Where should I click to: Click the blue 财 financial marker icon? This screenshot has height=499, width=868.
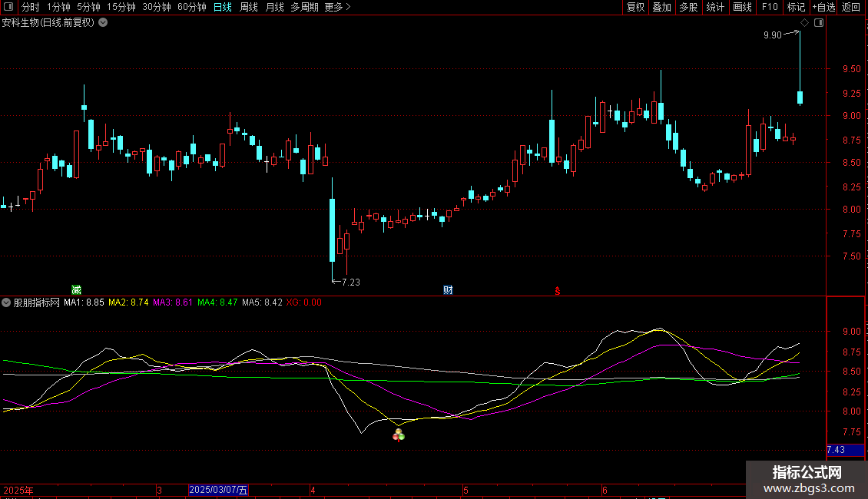coord(448,290)
